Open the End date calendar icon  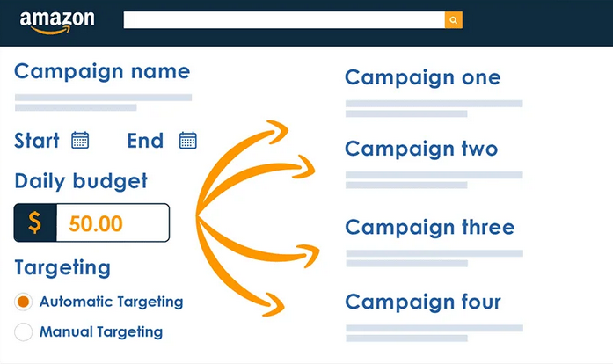[188, 141]
